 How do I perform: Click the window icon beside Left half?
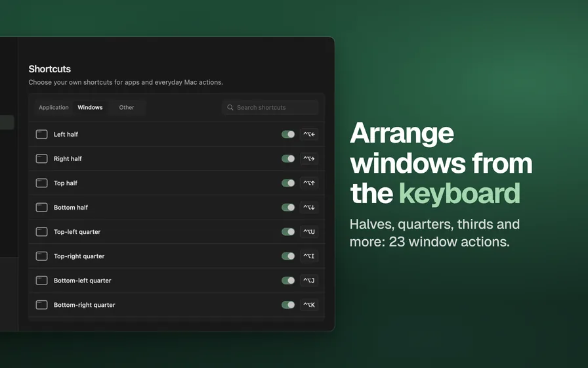[x=41, y=135]
